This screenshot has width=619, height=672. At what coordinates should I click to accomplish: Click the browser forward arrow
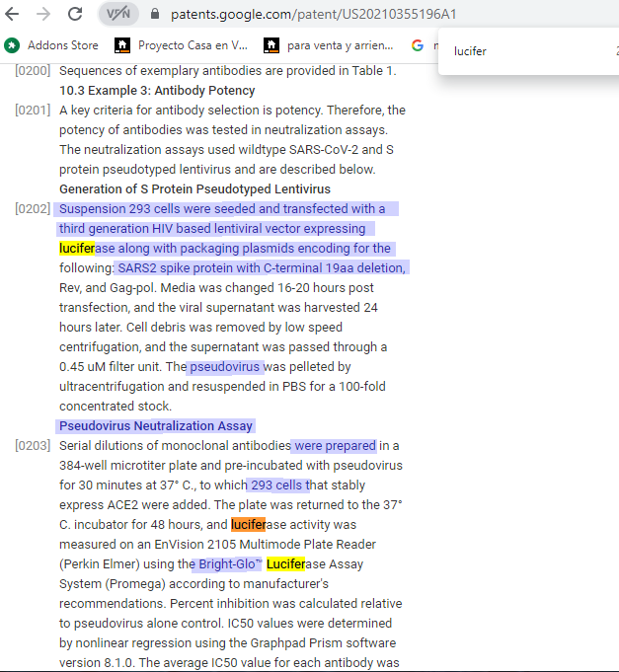[x=43, y=15]
